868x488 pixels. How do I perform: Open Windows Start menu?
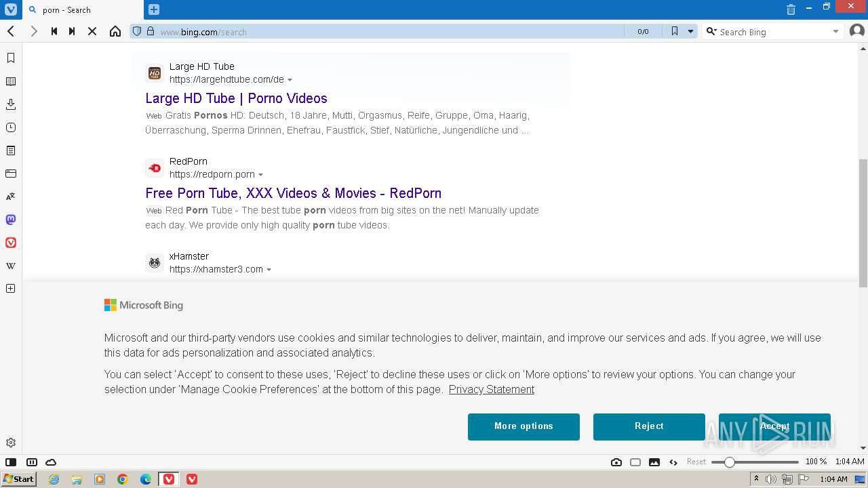(x=18, y=479)
